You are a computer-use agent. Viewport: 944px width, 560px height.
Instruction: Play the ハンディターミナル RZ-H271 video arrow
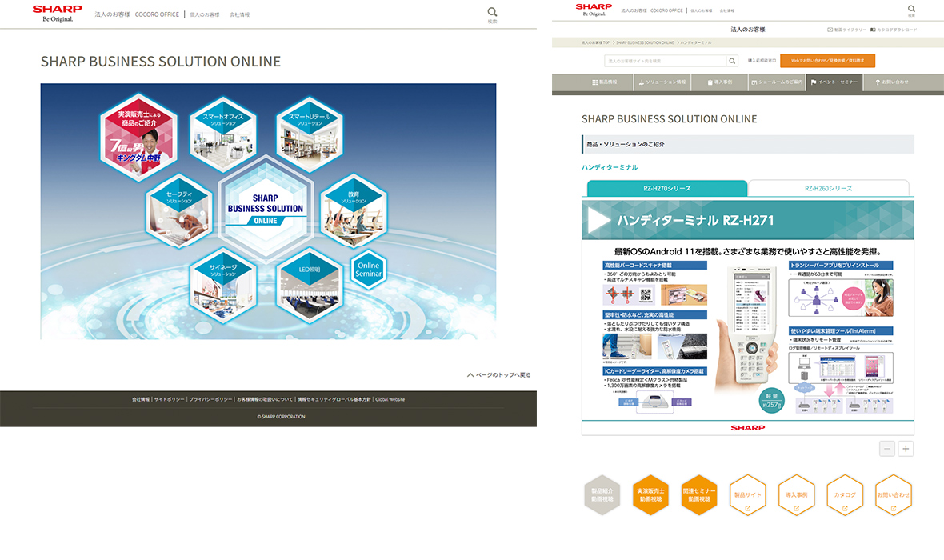click(x=598, y=220)
